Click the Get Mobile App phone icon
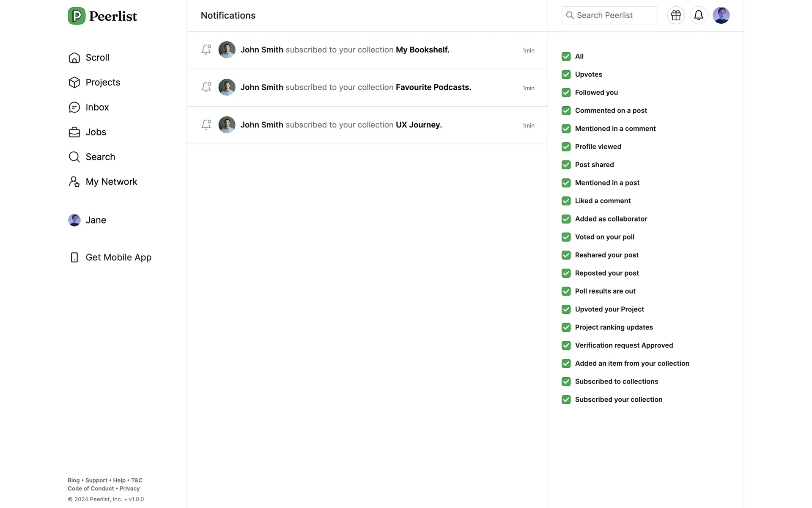Viewport: 812px width, 508px height. (x=74, y=257)
